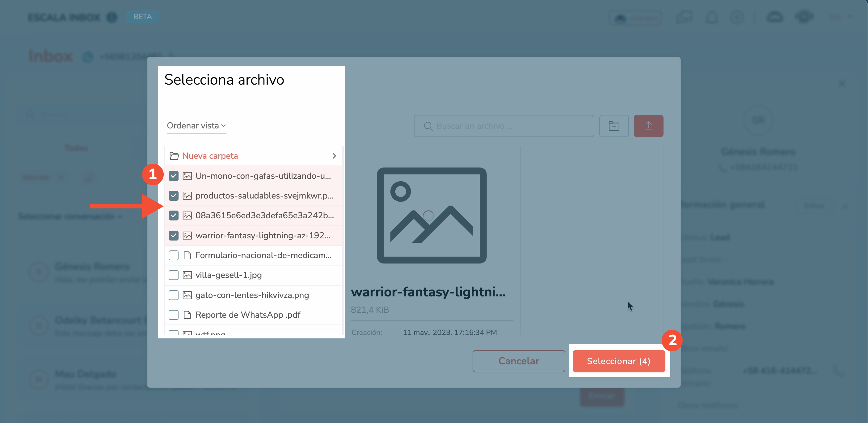Click the upload file button
Image resolution: width=868 pixels, height=423 pixels.
click(648, 126)
